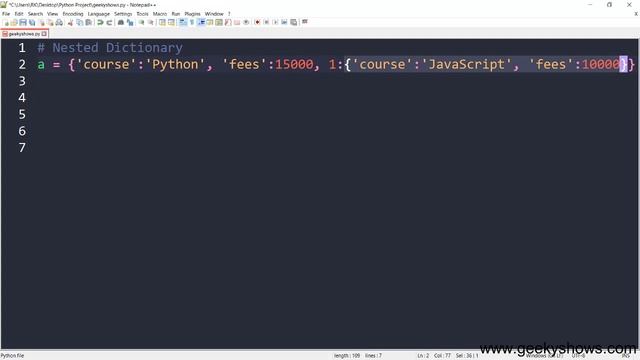This screenshot has width=640, height=360.
Task: Open the Edit menu
Action: [19, 14]
